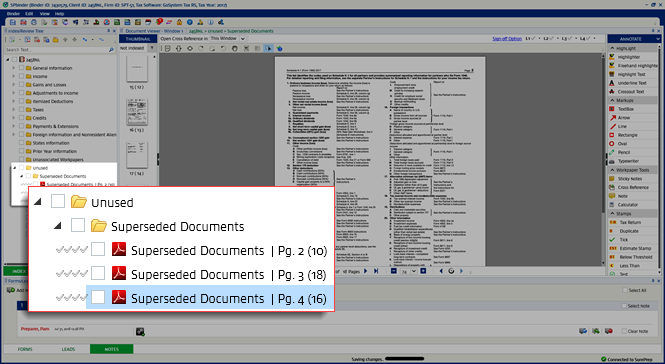The width and height of the screenshot is (665, 364).
Task: Open the Sticky Notes workpaper tool
Action: (633, 179)
